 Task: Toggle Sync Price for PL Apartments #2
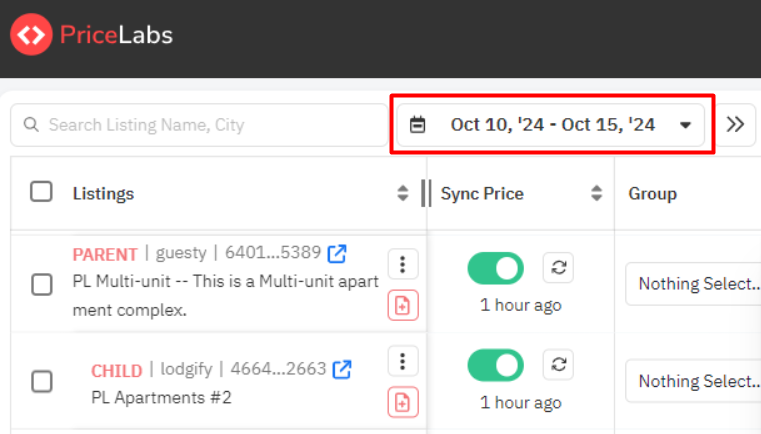[x=496, y=365]
